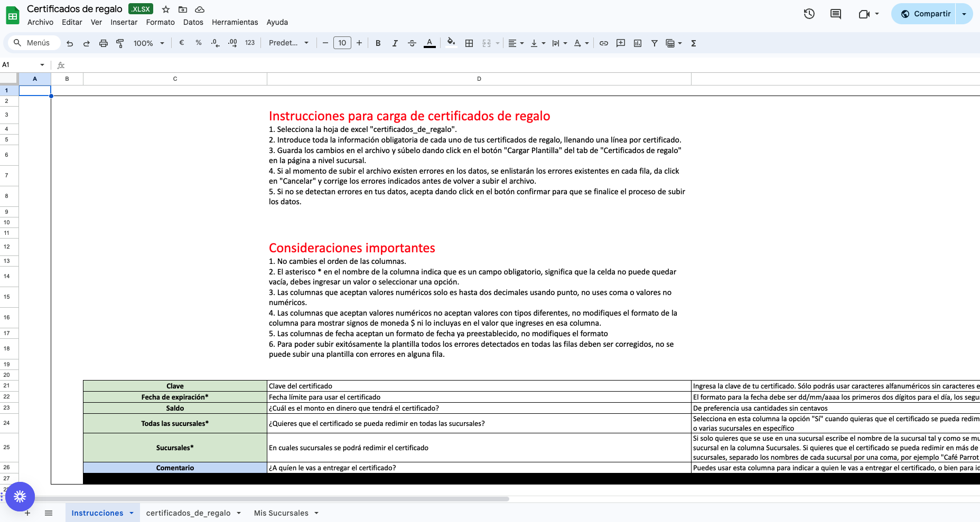
Task: Open the fill color picker
Action: coord(451,43)
